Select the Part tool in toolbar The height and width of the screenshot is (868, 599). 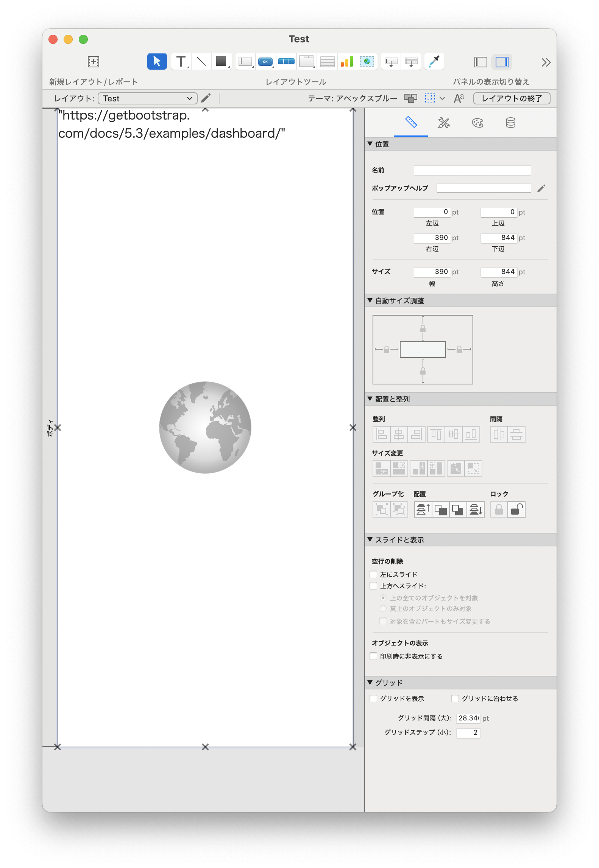[x=411, y=62]
